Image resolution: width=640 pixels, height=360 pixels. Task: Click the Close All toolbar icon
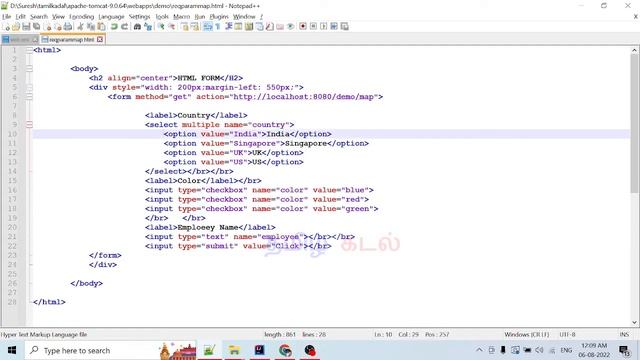[x=58, y=27]
